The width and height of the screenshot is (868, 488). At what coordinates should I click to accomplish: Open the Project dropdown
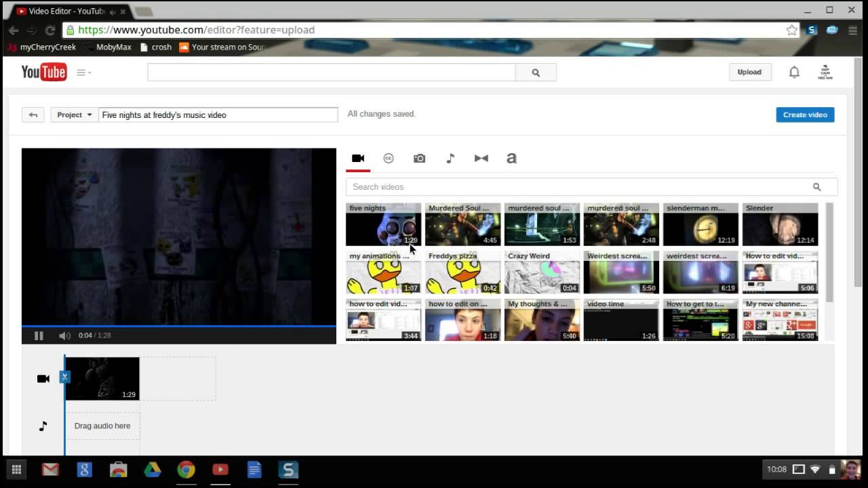click(74, 115)
